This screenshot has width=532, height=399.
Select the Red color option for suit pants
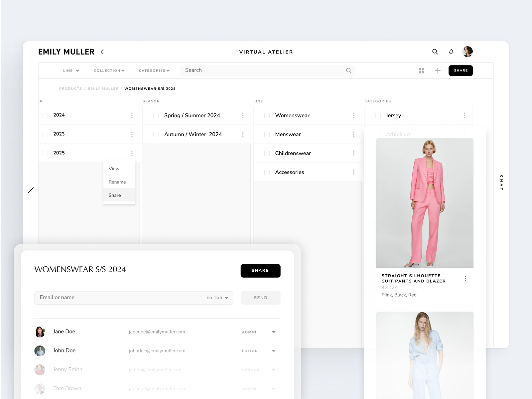point(412,295)
